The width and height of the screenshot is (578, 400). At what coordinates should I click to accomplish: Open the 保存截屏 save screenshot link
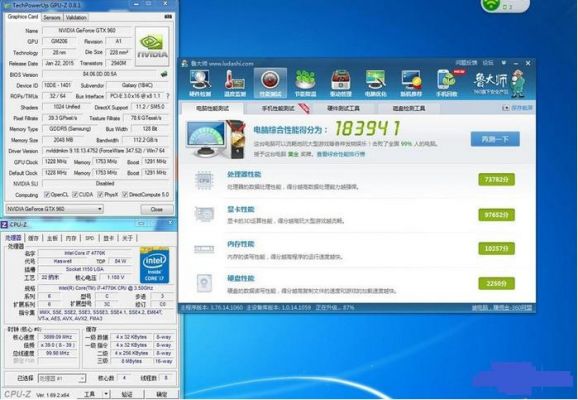[x=518, y=108]
